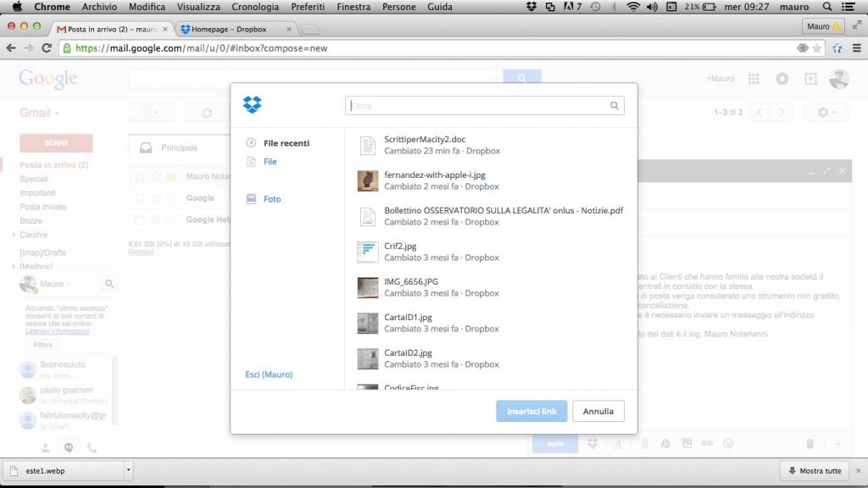Select the CartaID2.jpg file
Screen dimensions: 868x488
(491, 358)
